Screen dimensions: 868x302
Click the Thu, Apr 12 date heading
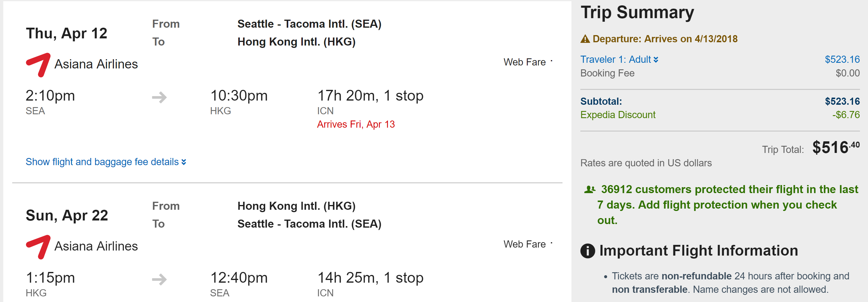point(67,33)
